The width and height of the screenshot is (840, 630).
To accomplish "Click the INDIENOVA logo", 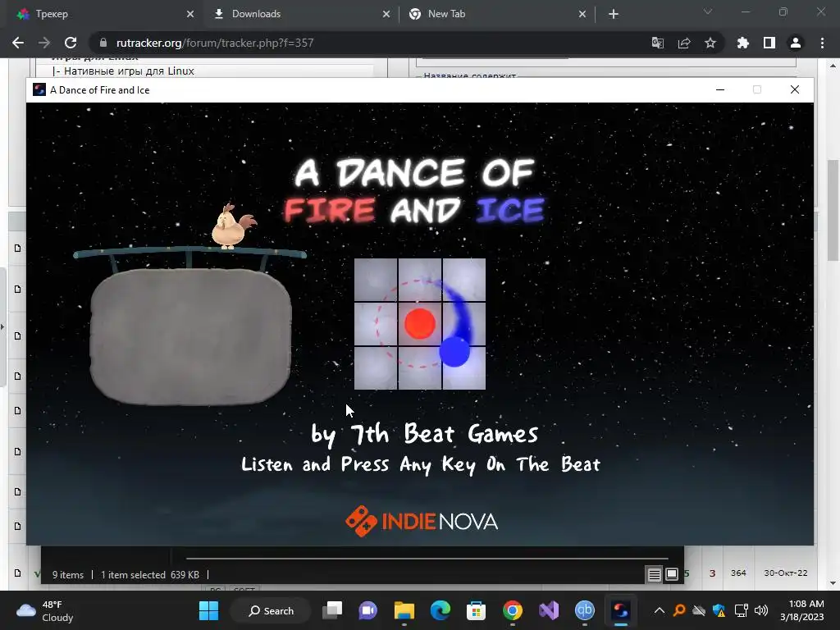I will (x=422, y=521).
